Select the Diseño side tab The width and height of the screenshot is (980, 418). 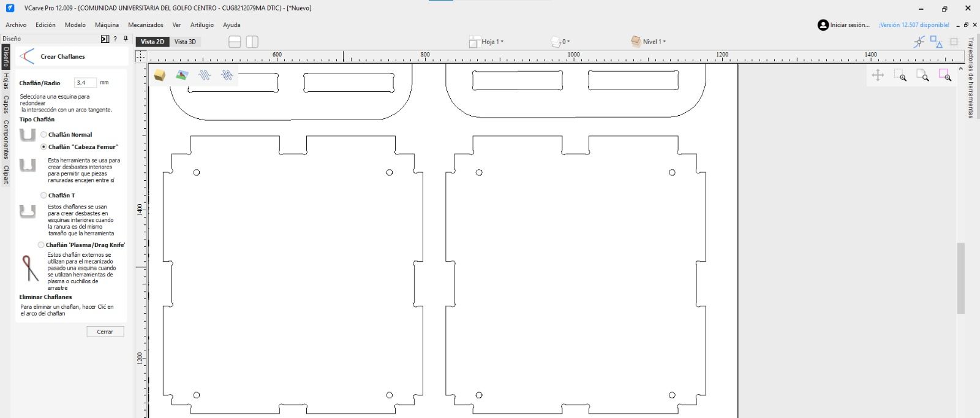6,56
